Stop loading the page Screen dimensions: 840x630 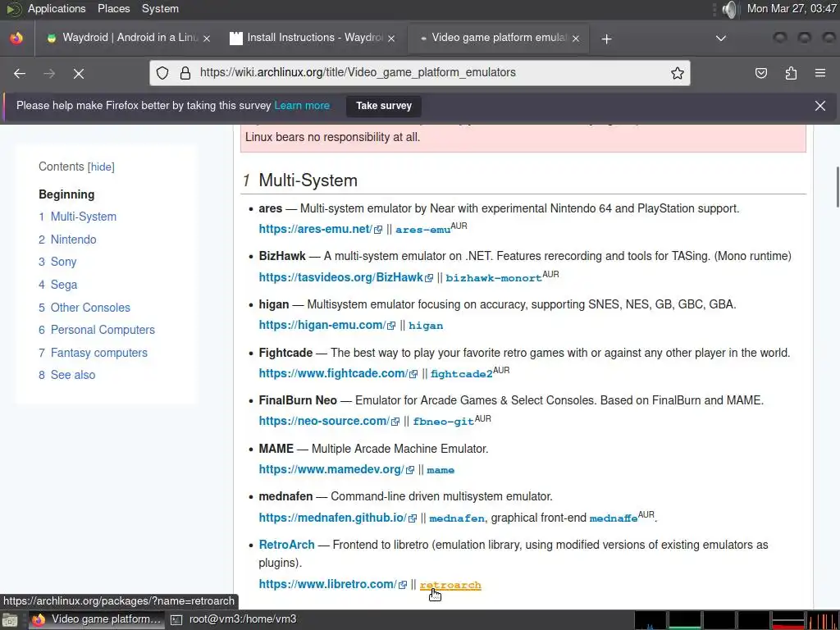click(79, 73)
